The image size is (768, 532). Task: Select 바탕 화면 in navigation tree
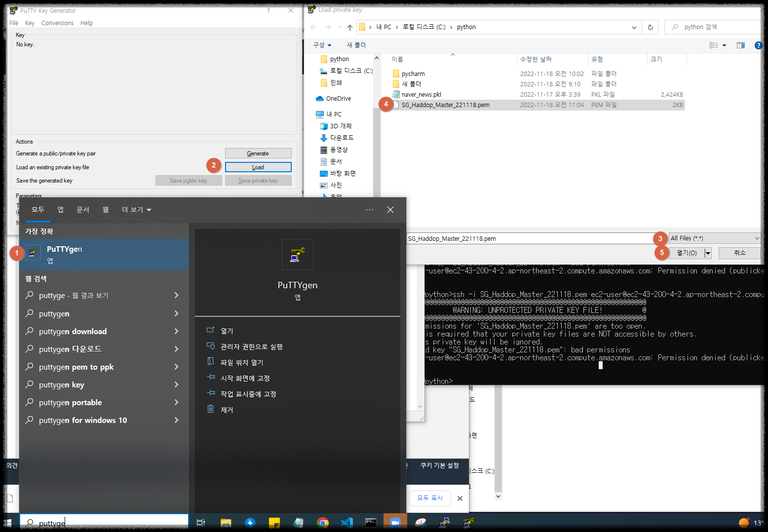pyautogui.click(x=338, y=173)
